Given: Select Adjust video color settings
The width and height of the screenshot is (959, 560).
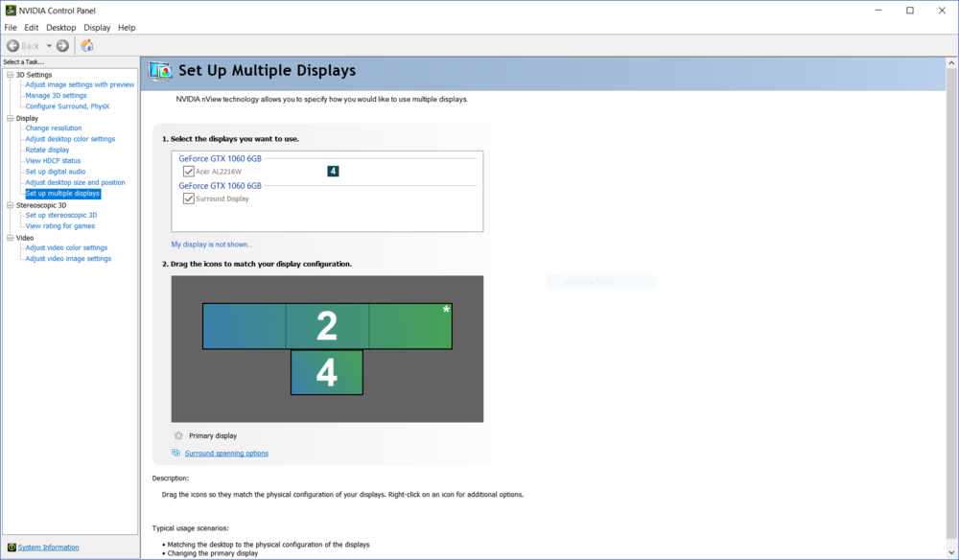Looking at the screenshot, I should point(66,247).
